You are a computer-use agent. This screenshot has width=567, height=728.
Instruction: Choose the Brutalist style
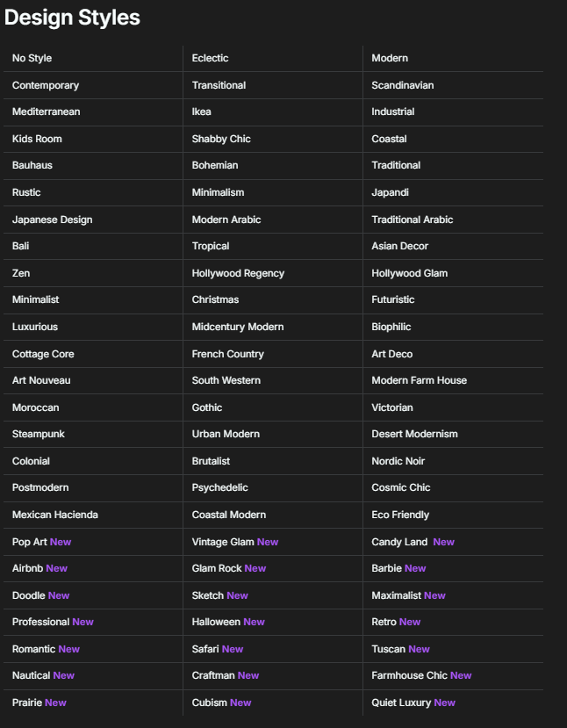[x=211, y=461]
